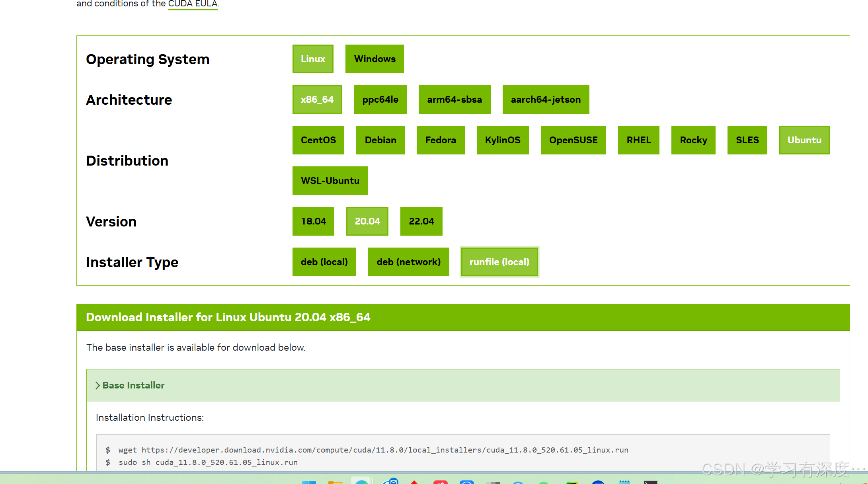Open the CUDA EULA link
The image size is (868, 484).
click(193, 4)
